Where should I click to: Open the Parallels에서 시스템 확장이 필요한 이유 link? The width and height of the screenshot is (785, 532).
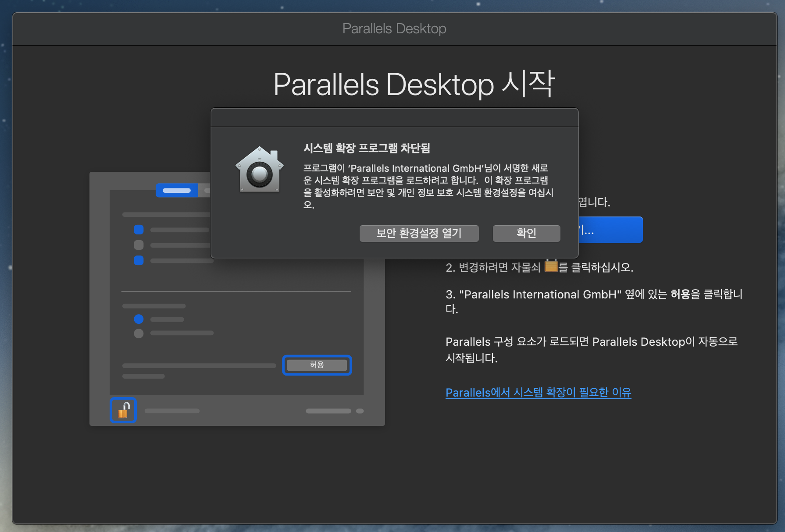pyautogui.click(x=538, y=392)
